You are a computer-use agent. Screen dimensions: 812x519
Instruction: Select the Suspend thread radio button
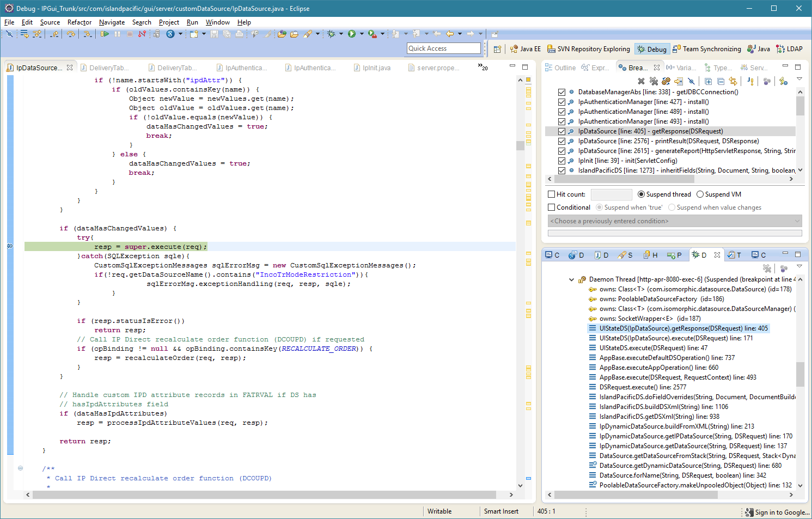point(641,194)
